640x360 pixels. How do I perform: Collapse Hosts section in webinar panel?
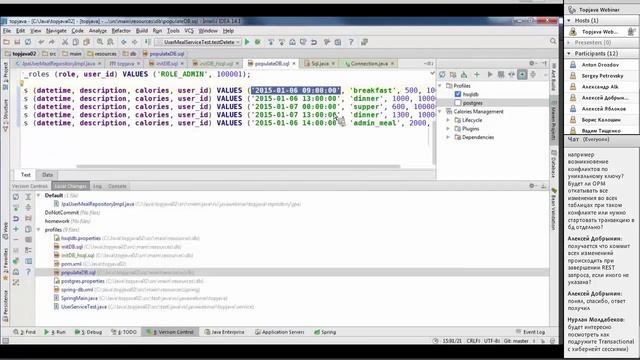click(x=569, y=20)
